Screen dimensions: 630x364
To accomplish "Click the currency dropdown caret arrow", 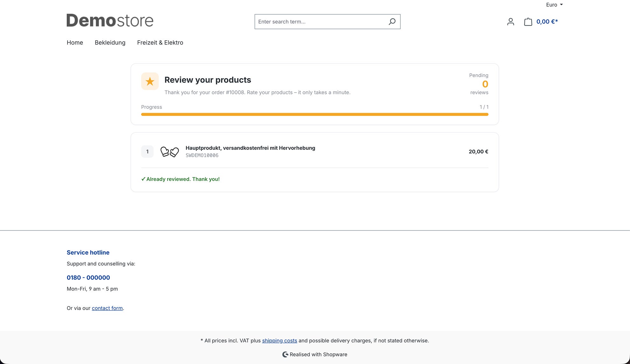I will (561, 5).
